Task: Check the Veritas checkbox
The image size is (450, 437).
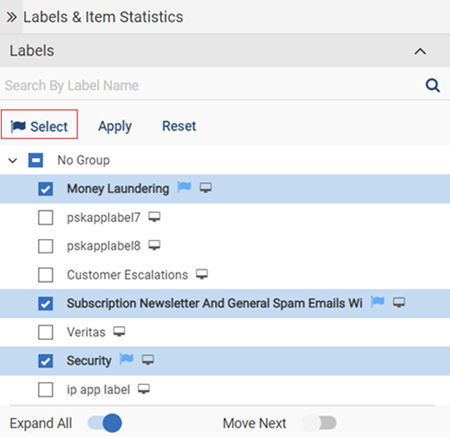Action: 45,332
